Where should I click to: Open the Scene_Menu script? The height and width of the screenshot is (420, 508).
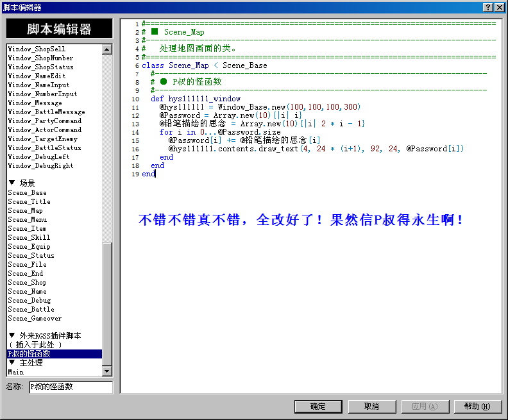pyautogui.click(x=28, y=219)
